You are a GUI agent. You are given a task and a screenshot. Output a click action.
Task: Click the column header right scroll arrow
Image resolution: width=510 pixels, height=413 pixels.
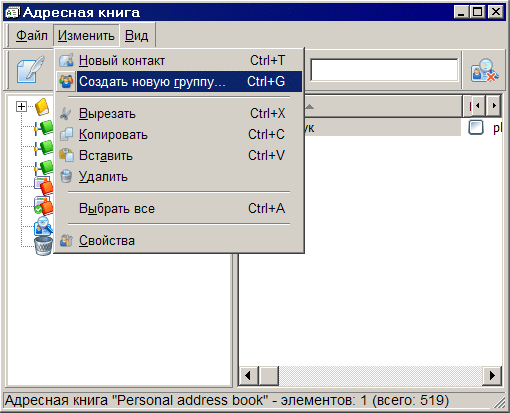click(494, 106)
